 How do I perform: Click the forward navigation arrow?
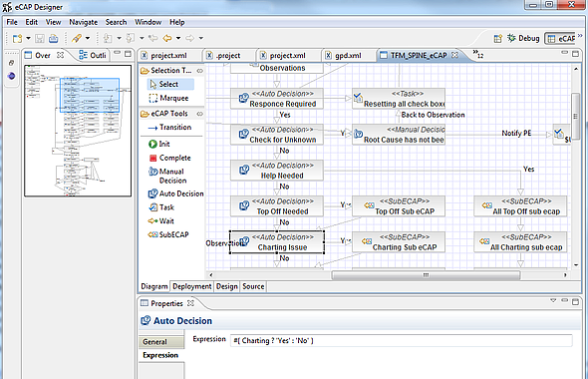(189, 38)
